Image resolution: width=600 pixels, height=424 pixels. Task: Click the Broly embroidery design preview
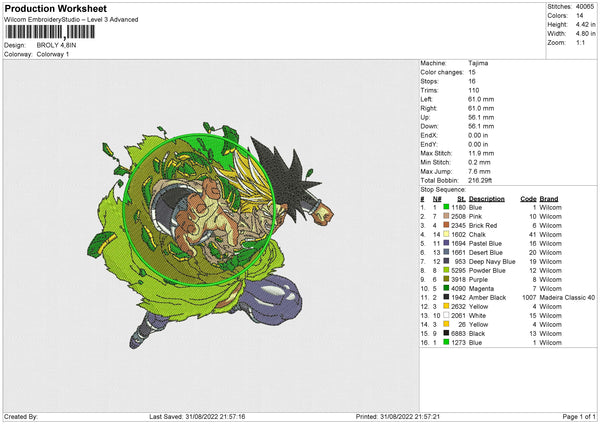[x=210, y=234]
